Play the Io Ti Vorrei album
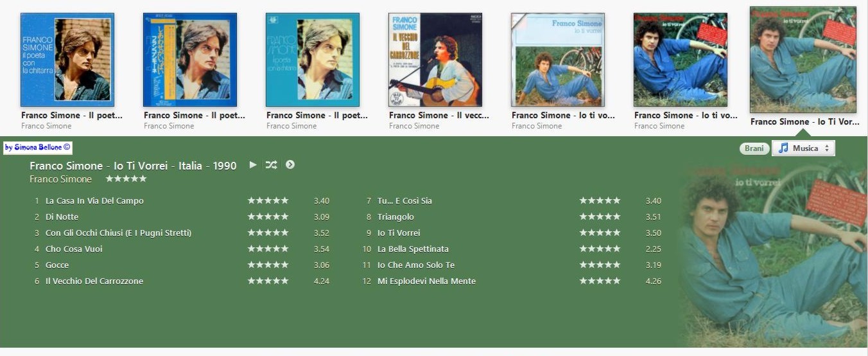This screenshot has height=356, width=868. point(253,165)
